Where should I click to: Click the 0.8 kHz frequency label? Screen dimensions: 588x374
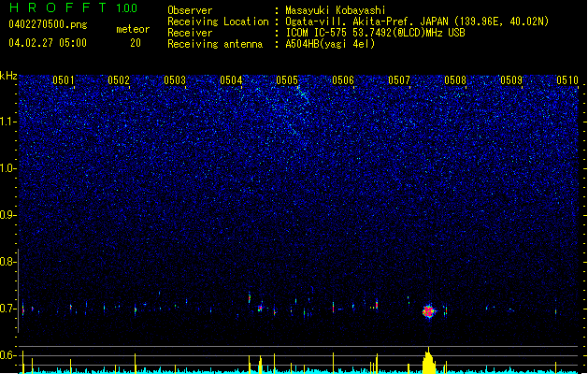pyautogui.click(x=7, y=262)
